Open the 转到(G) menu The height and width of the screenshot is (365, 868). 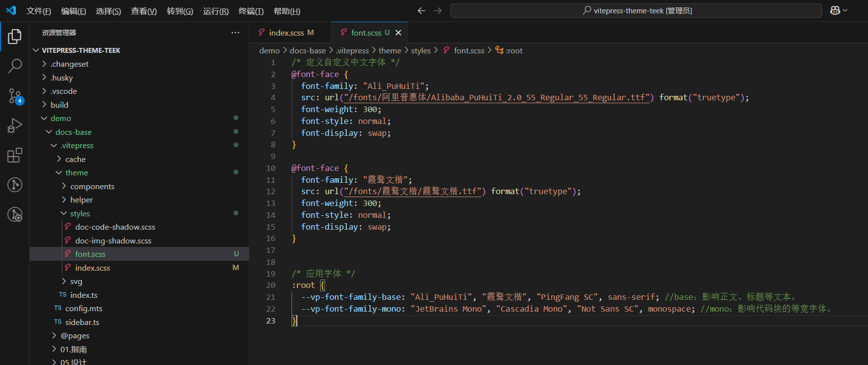pyautogui.click(x=180, y=11)
